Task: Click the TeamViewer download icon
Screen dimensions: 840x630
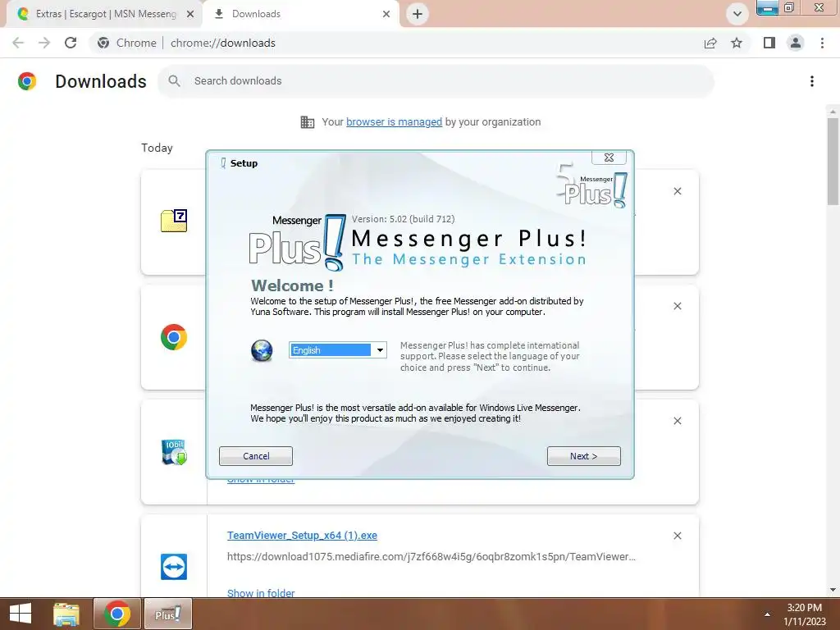Action: (174, 567)
